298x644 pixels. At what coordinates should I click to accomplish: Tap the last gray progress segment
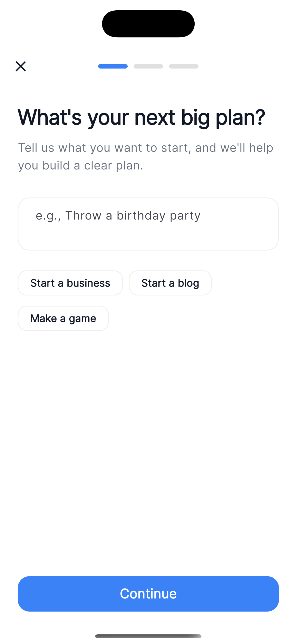tap(184, 66)
